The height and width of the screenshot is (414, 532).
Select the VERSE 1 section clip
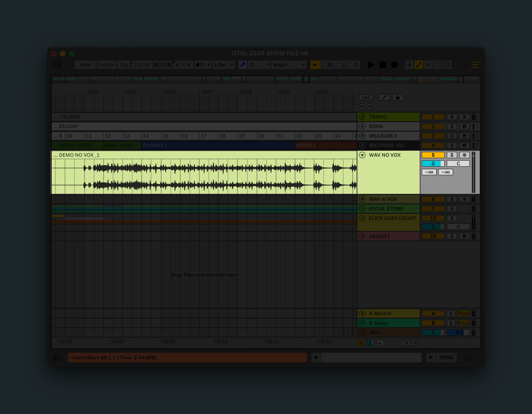coord(326,145)
